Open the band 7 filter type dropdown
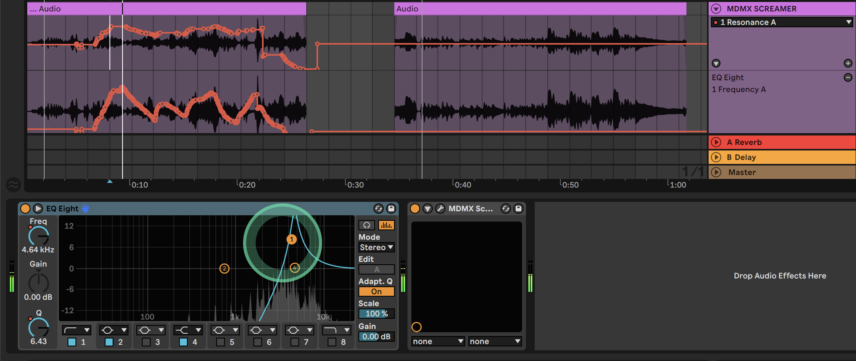The height and width of the screenshot is (361, 856). coord(299,330)
